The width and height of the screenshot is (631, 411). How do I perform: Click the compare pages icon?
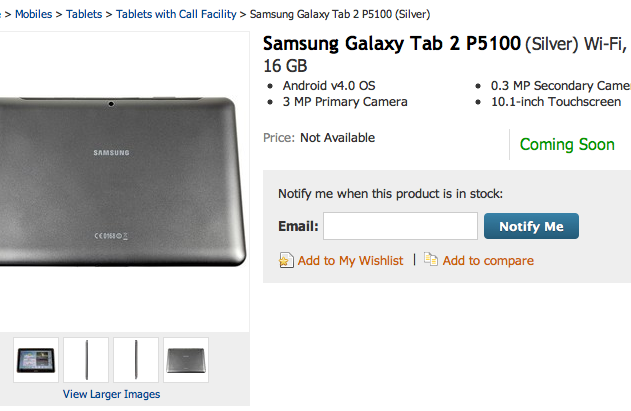431,260
